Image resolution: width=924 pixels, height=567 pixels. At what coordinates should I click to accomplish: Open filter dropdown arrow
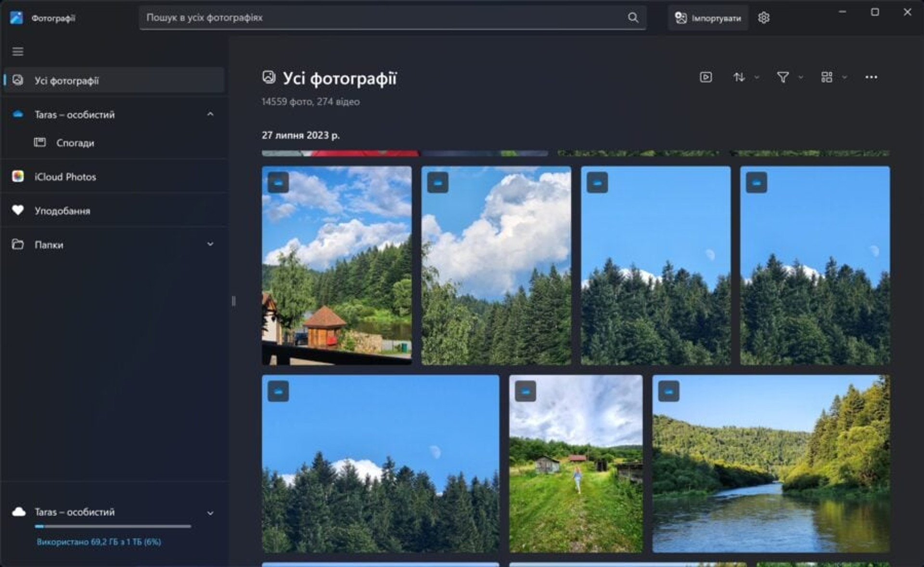coord(801,77)
